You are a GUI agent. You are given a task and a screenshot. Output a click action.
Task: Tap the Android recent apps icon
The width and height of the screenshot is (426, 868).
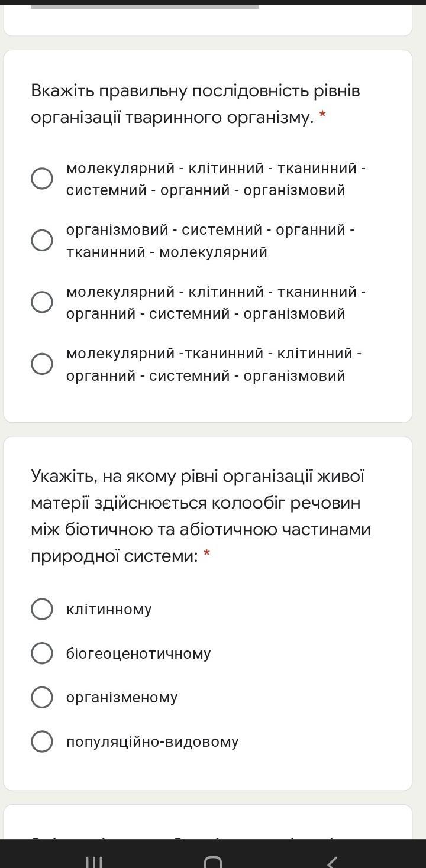tap(94, 861)
